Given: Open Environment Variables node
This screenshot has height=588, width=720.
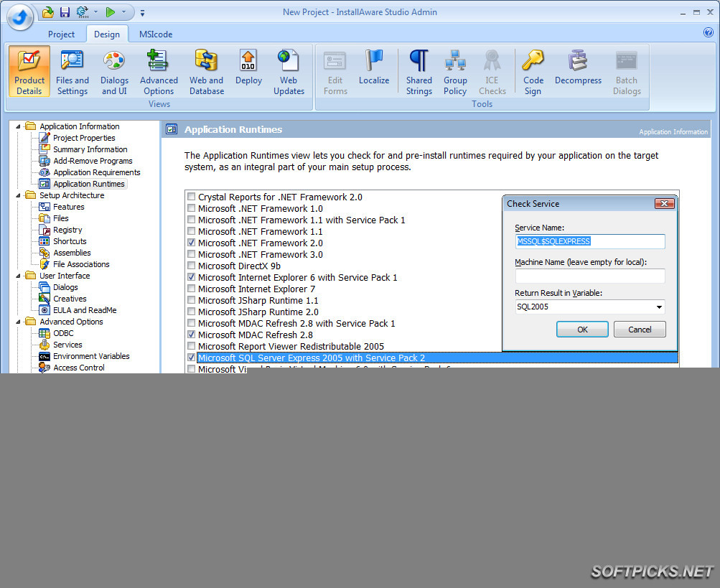Looking at the screenshot, I should pos(91,356).
